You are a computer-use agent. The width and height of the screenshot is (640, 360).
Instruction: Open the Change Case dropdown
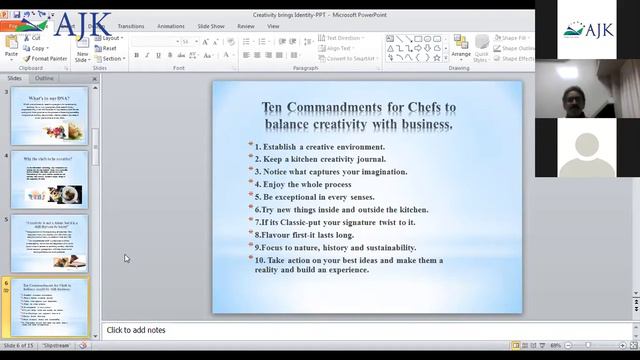208,55
